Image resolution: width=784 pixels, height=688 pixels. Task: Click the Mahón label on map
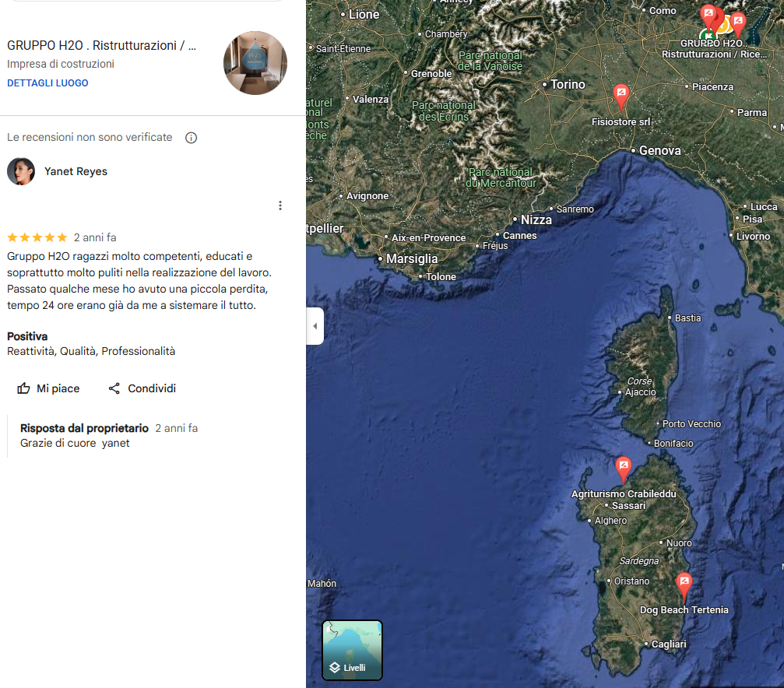[x=322, y=584]
